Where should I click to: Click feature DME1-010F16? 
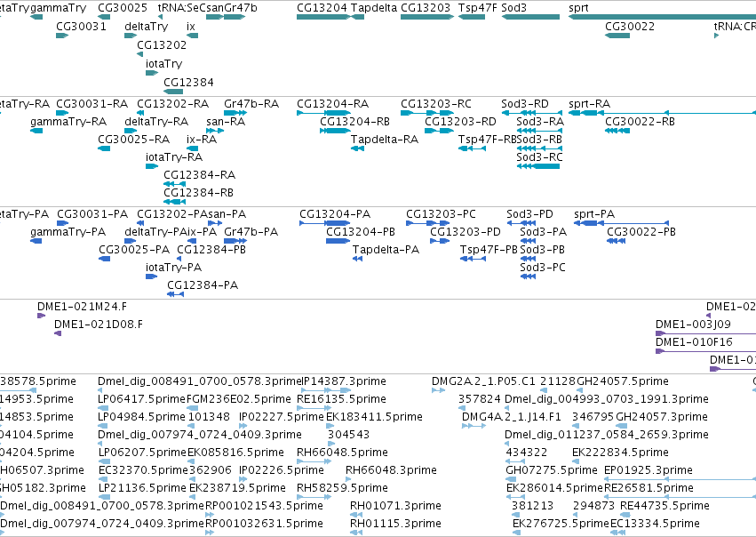coord(694,342)
